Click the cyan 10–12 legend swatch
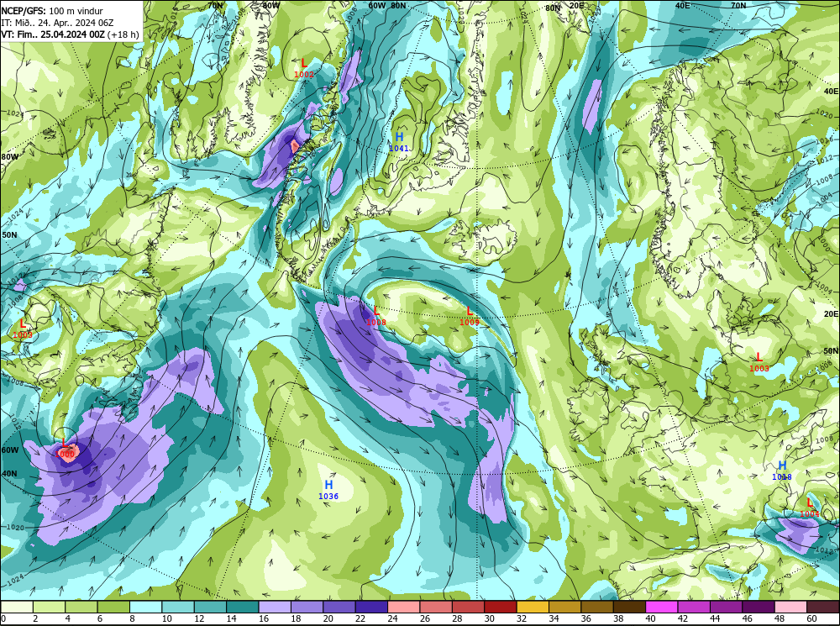The height and width of the screenshot is (626, 840). 178,607
